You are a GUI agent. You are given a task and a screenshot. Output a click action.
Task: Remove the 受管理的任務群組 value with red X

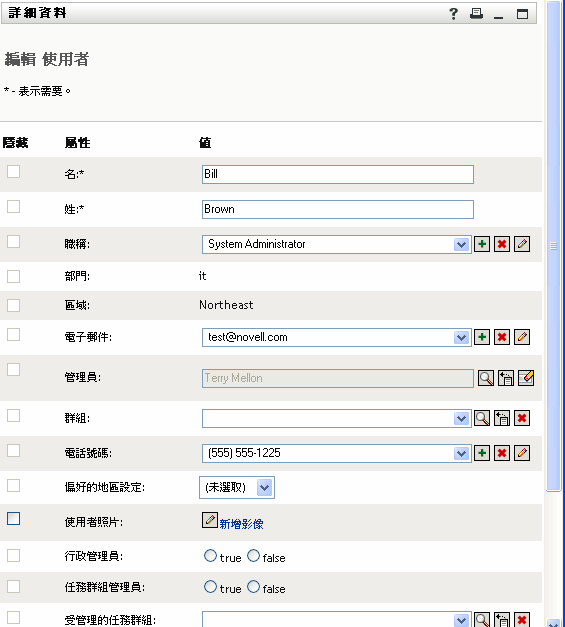pos(522,619)
